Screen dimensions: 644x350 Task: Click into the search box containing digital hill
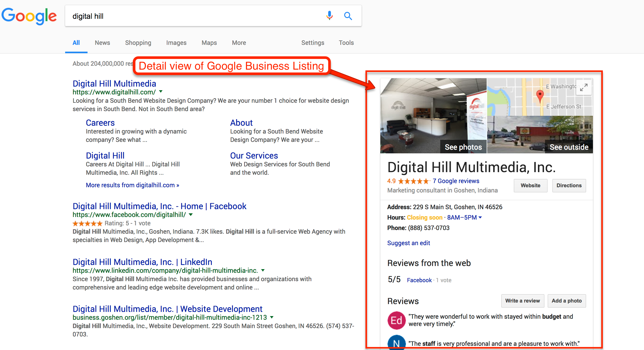click(193, 16)
